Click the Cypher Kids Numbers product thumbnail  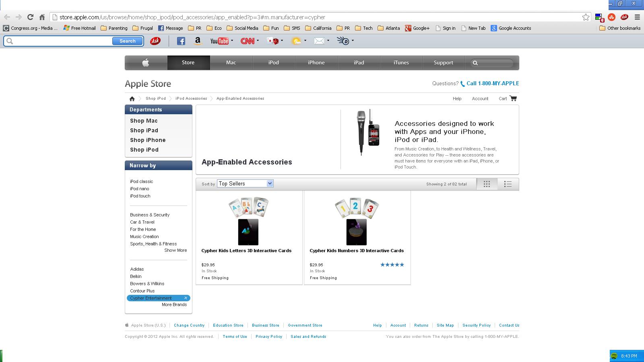click(x=357, y=221)
